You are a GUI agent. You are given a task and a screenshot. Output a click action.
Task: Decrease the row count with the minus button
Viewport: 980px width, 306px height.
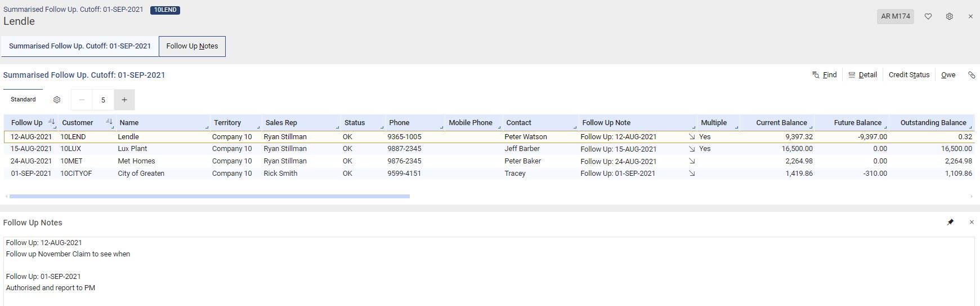(82, 100)
